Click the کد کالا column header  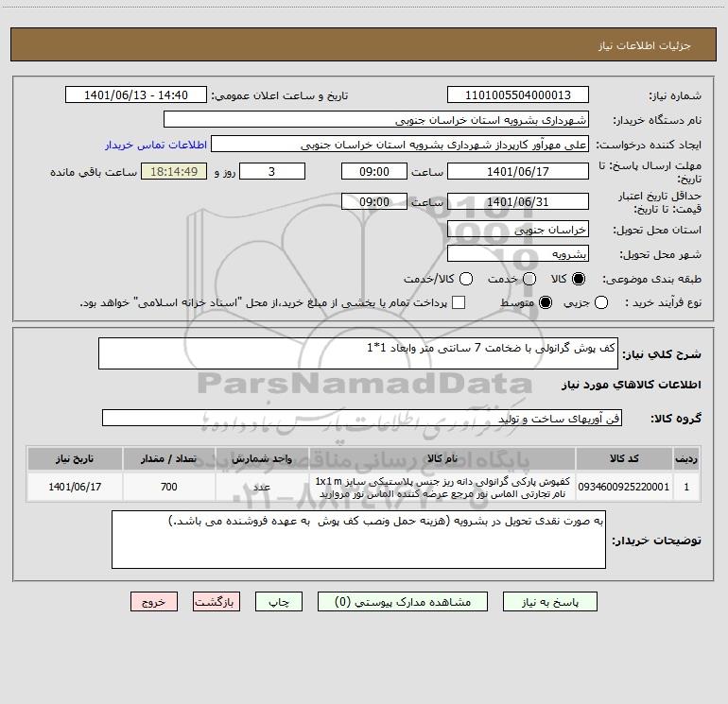pyautogui.click(x=624, y=458)
